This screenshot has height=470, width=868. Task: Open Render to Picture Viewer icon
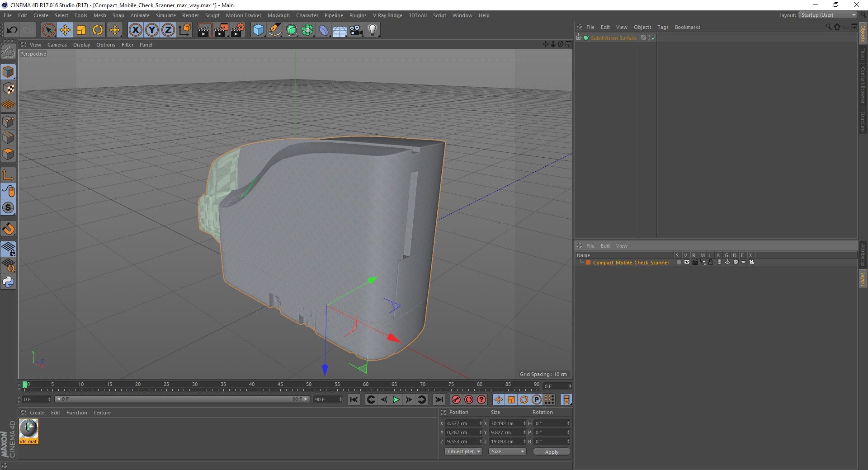pyautogui.click(x=221, y=30)
